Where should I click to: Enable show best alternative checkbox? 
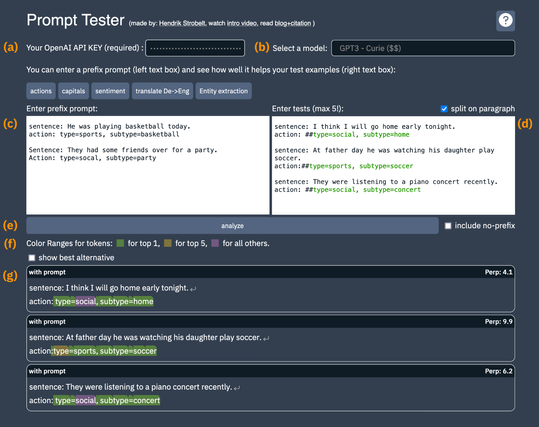tap(32, 258)
